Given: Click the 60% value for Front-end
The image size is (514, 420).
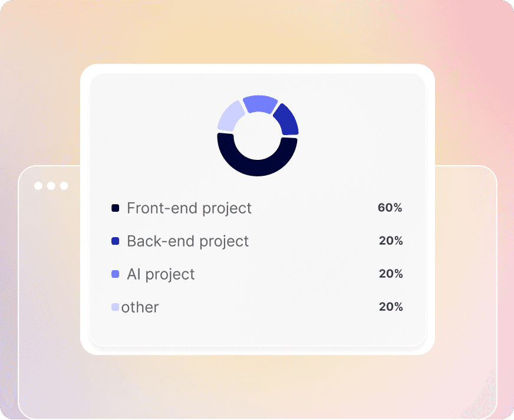Looking at the screenshot, I should [x=390, y=208].
